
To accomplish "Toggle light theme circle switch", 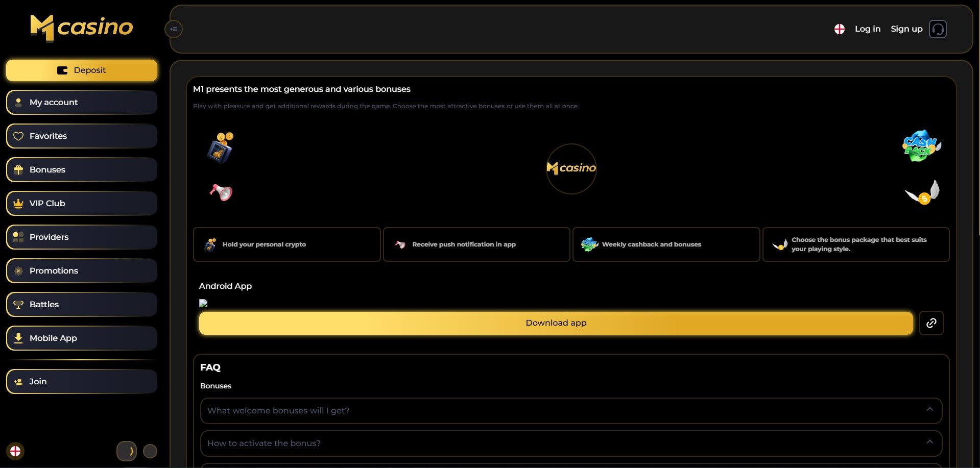I will coord(150,451).
